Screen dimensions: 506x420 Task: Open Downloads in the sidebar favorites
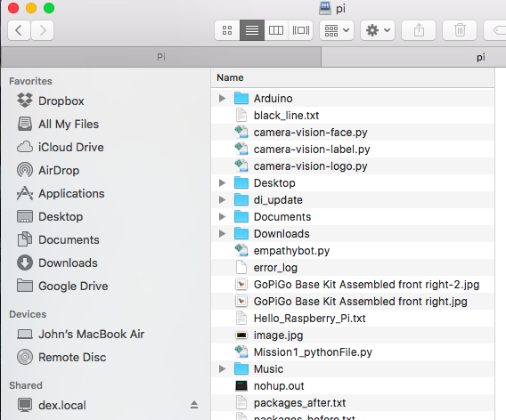coord(68,263)
